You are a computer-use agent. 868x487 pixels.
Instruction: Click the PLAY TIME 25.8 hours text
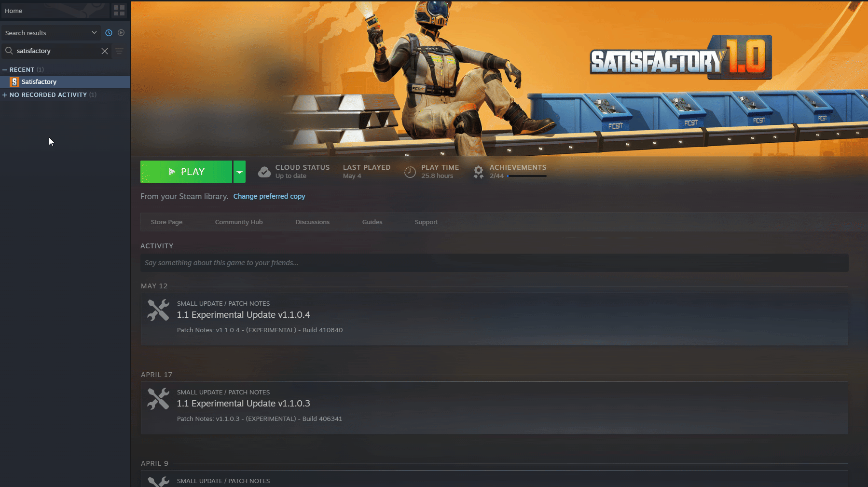440,172
